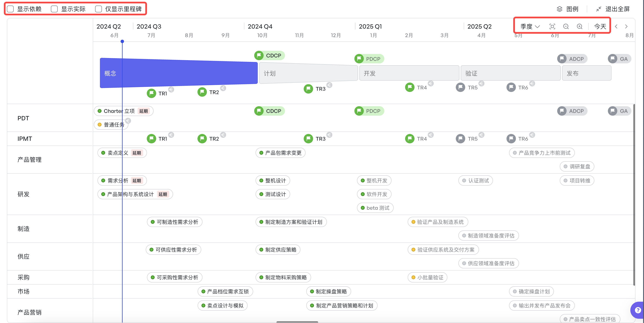The height and width of the screenshot is (323, 644).
Task: Click the 小批量验证 task
Action: pyautogui.click(x=428, y=277)
